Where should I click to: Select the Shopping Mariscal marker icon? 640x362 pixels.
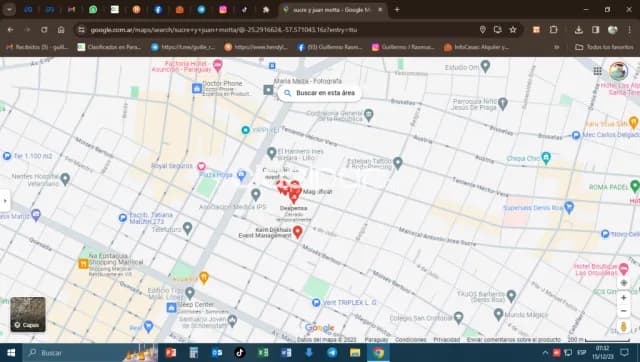coord(83,264)
